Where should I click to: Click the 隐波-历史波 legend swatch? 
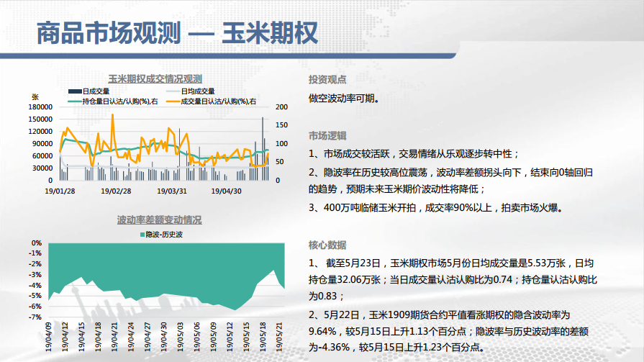142,235
